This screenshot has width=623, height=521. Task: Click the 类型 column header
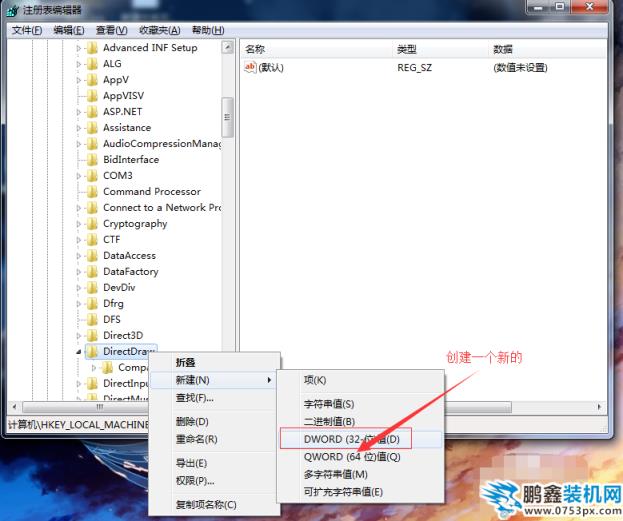pos(441,49)
